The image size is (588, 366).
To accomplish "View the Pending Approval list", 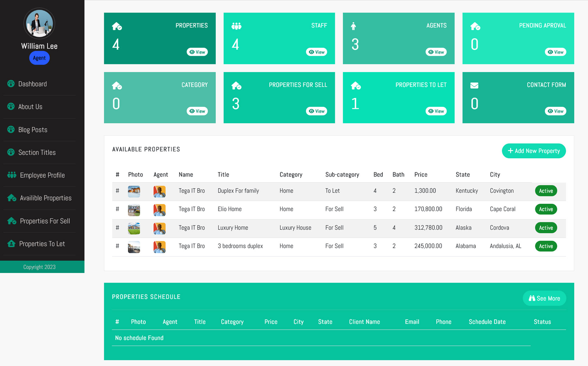I will (x=555, y=52).
